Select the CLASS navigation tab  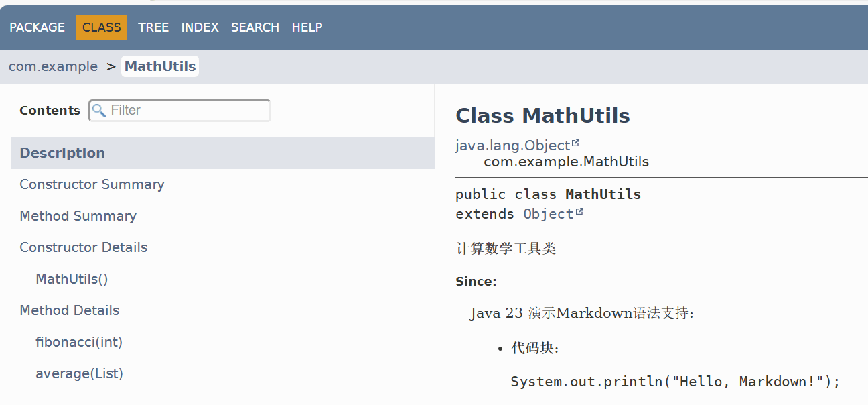102,27
